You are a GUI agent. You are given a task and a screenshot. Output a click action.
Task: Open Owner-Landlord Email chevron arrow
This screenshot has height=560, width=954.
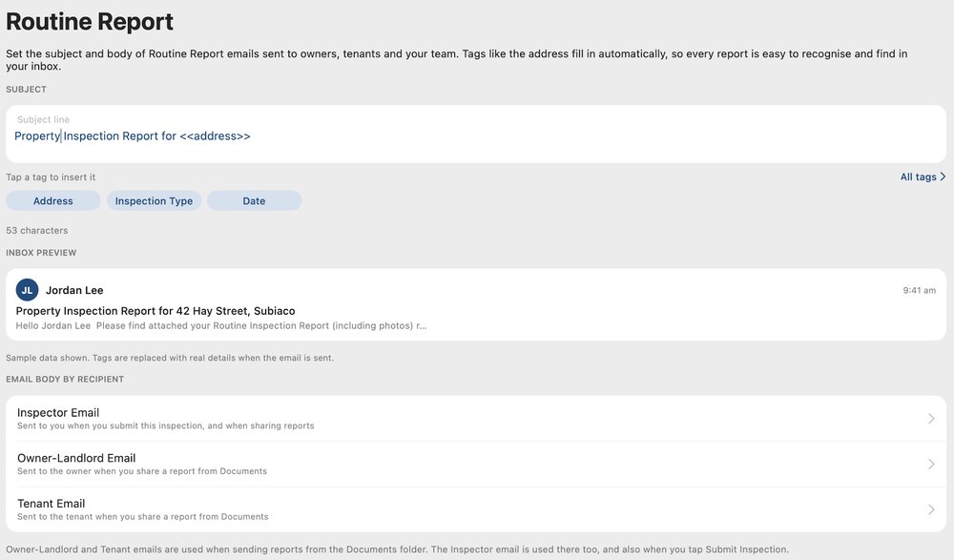pos(931,464)
